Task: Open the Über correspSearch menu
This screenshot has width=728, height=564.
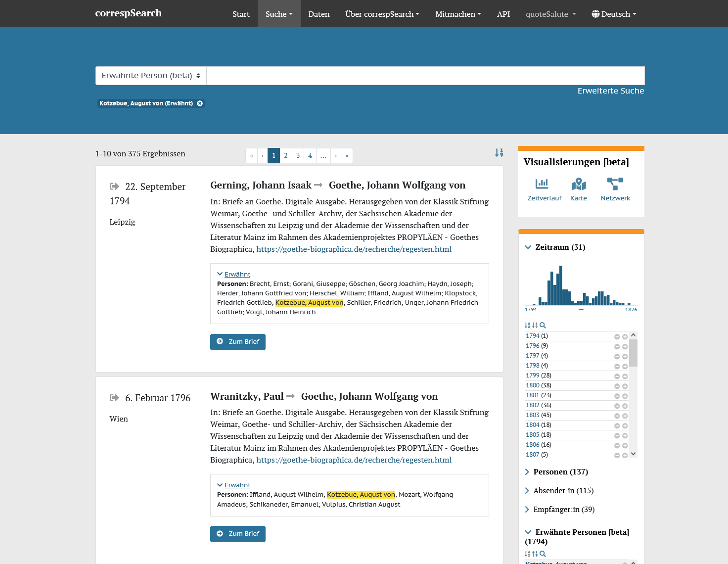Action: [x=382, y=14]
